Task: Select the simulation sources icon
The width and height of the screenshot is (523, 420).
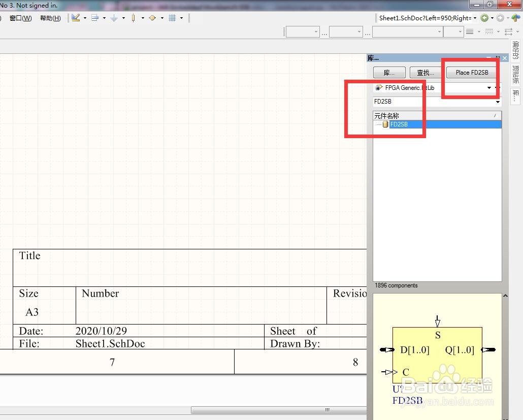Action: click(x=152, y=18)
